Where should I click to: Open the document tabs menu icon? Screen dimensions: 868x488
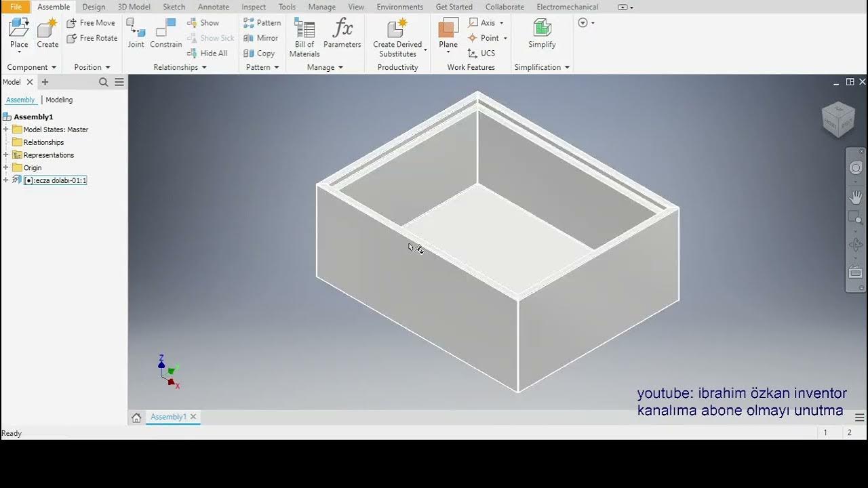860,418
